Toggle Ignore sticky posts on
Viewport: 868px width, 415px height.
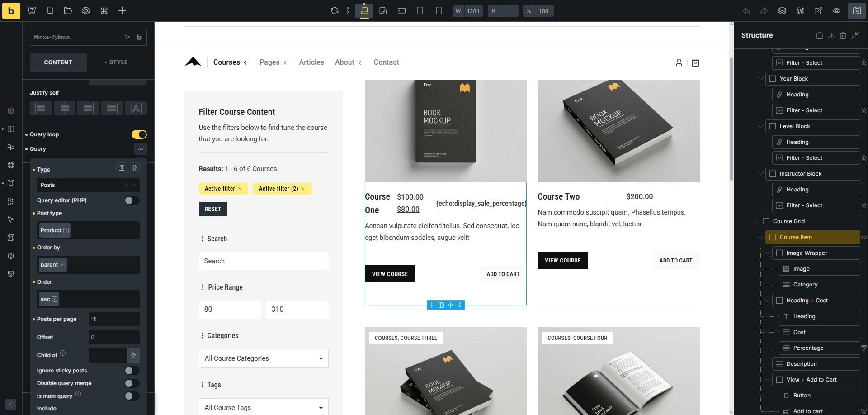point(132,371)
